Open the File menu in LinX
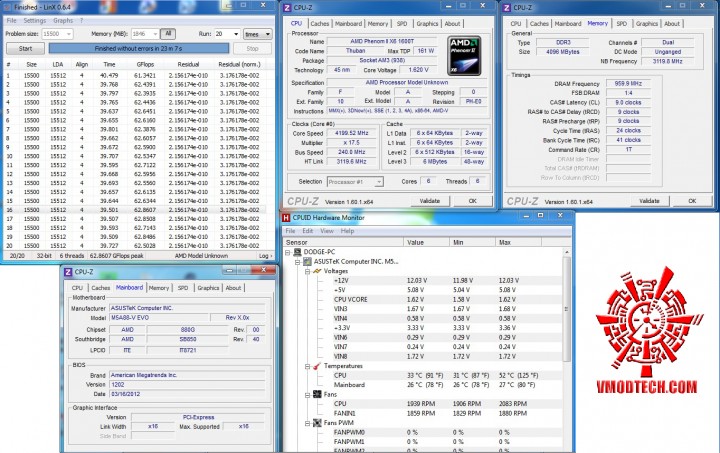Viewport: 720px width, 453px height. coord(11,21)
